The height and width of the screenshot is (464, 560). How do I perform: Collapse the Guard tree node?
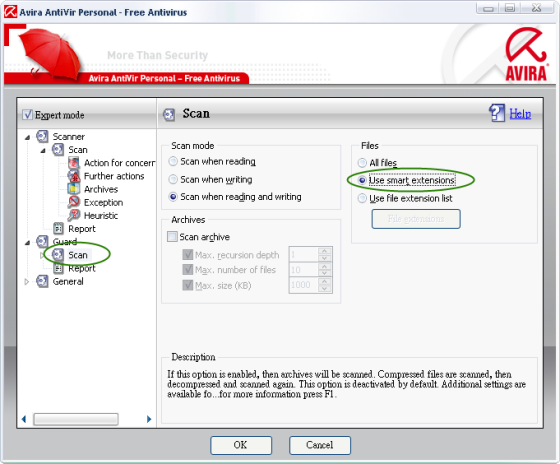[27, 243]
